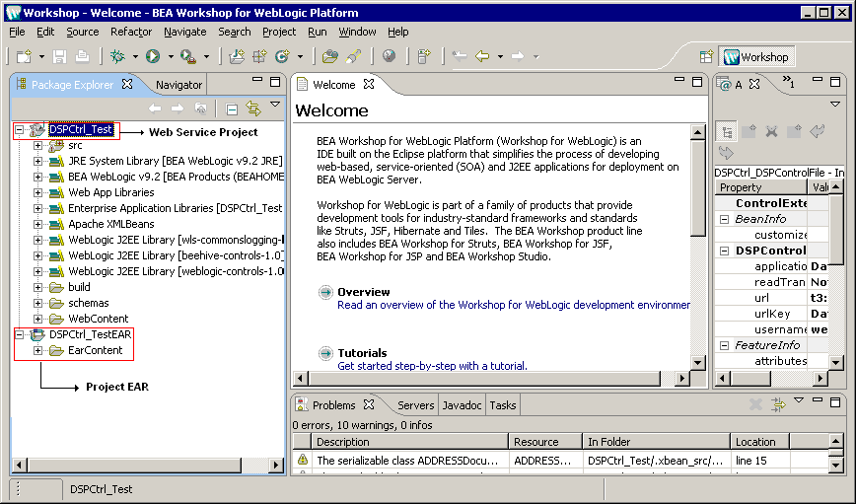Screen dimensions: 856x504
Task: Click the Open Type folder icon
Action: pos(329,56)
